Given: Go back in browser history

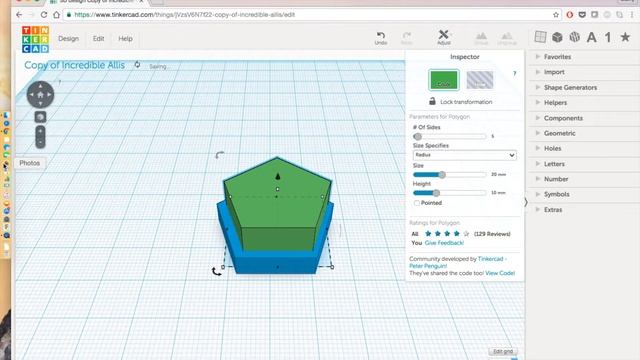Looking at the screenshot, I should click(x=19, y=15).
